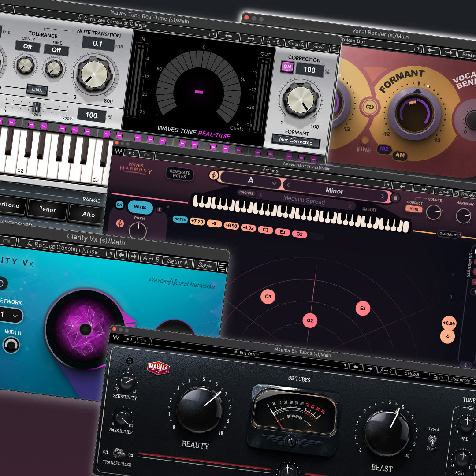This screenshot has height=476, width=476.
Task: Select previous scale before Minor in Harmony
Action: (x=288, y=185)
